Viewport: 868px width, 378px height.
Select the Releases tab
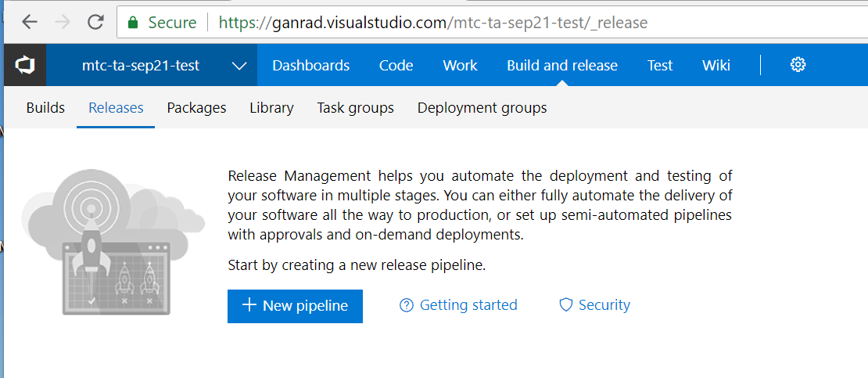pyautogui.click(x=116, y=107)
